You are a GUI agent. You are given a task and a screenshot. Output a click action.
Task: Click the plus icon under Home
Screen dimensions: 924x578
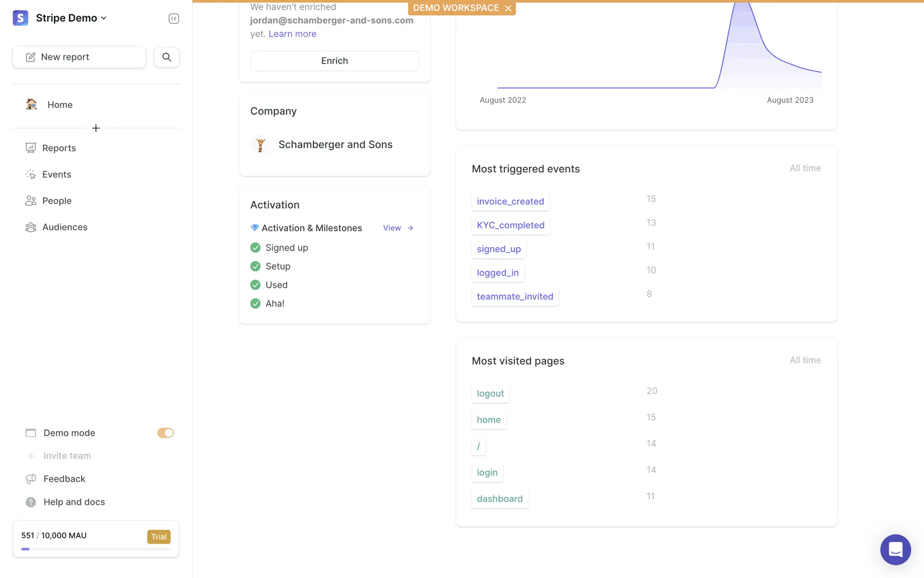pyautogui.click(x=96, y=128)
